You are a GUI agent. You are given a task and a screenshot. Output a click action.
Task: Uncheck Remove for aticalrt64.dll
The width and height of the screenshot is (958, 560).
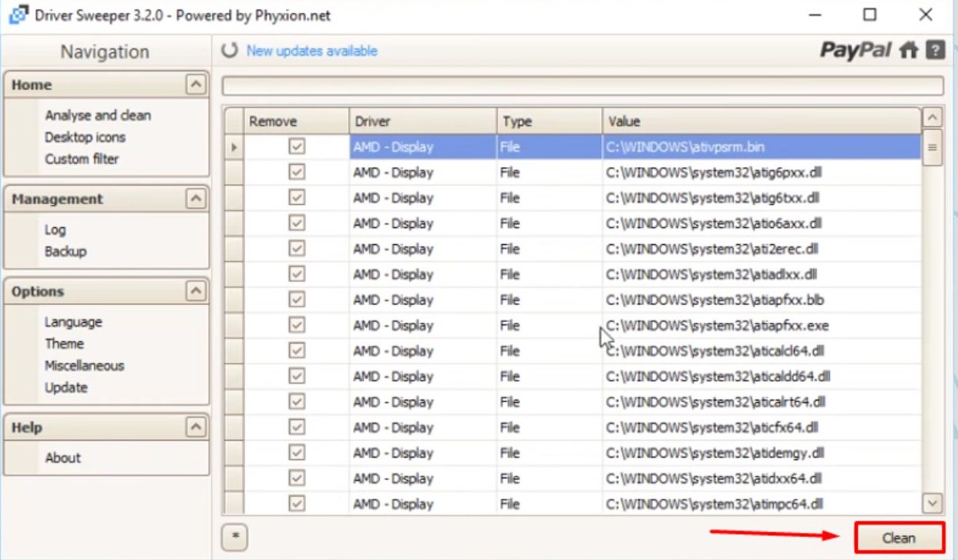tap(297, 401)
